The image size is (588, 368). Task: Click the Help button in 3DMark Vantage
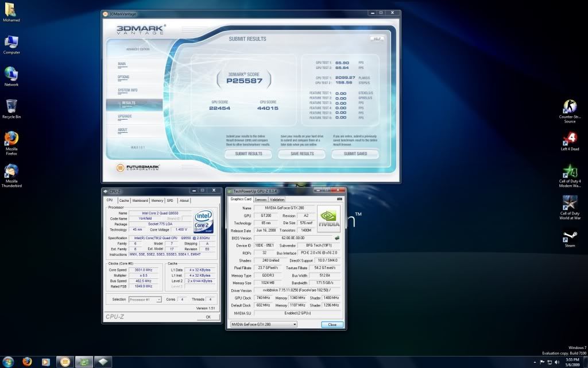[x=377, y=39]
